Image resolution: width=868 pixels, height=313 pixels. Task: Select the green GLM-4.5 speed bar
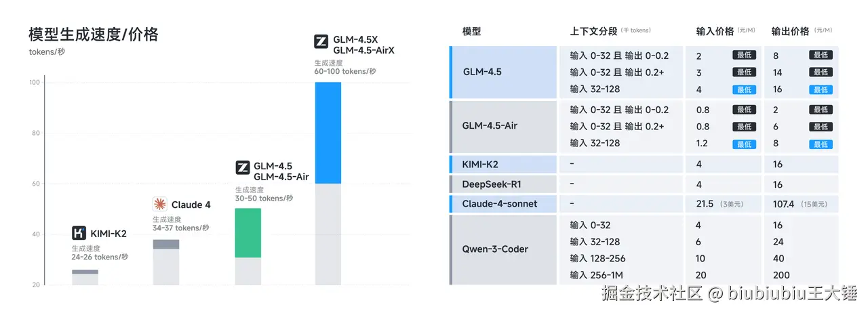[x=248, y=232]
